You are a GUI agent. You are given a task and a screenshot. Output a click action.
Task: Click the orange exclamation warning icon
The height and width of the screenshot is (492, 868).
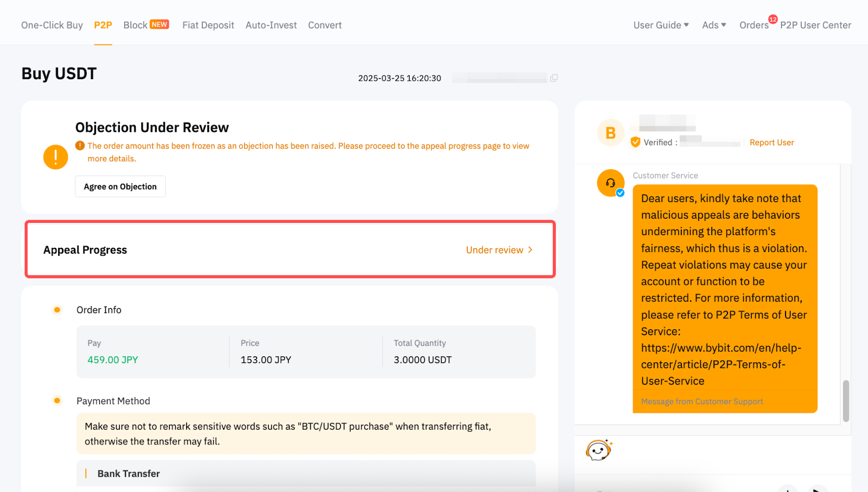coord(55,157)
